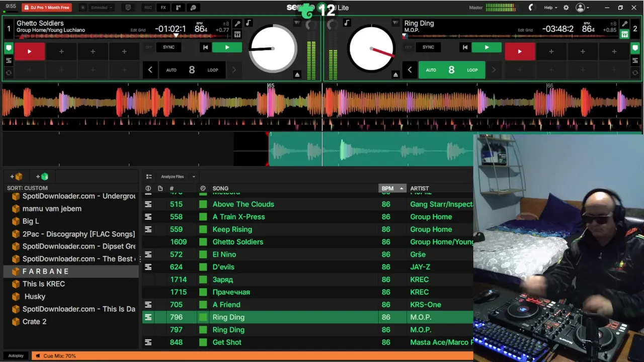Select loop roll tab on deck 1
Image resolution: width=644 pixels, height=362 pixels.
(x=9, y=72)
